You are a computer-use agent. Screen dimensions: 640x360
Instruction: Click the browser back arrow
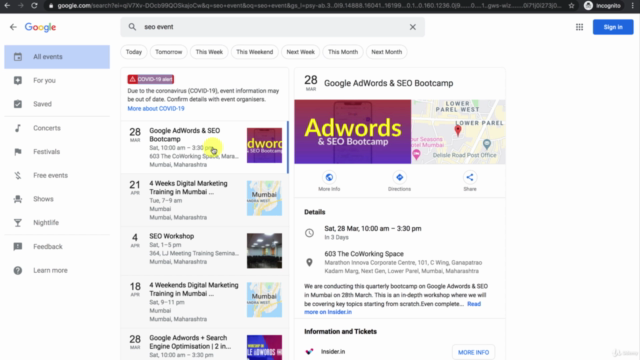[x=7, y=6]
